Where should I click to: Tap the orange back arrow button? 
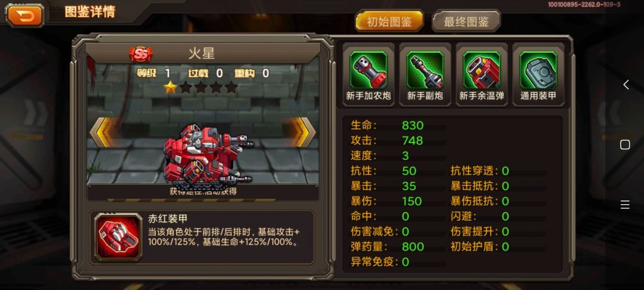24,16
